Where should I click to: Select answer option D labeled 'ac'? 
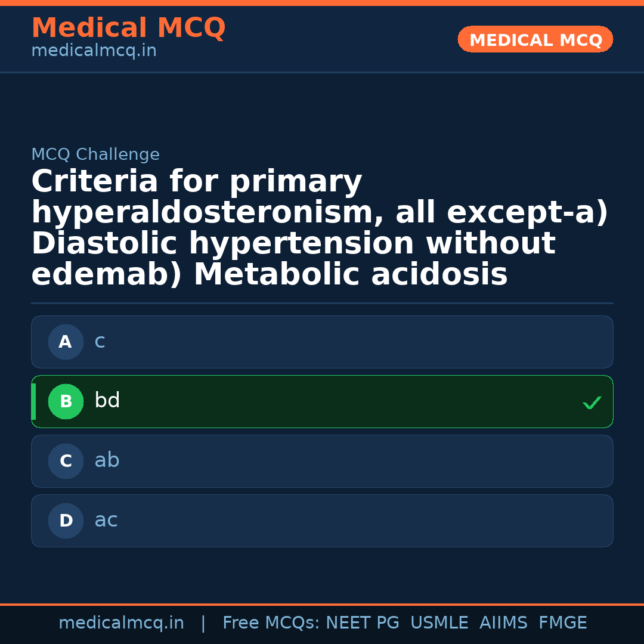[322, 521]
